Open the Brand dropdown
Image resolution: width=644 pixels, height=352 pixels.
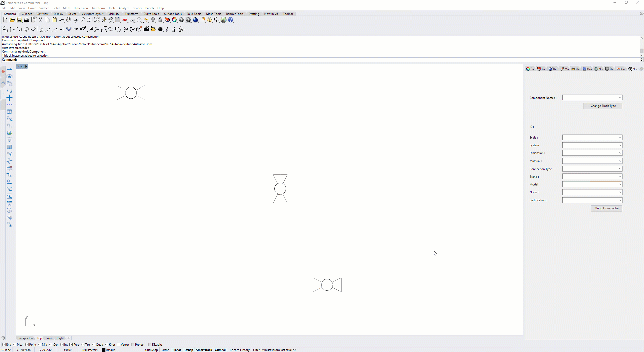[592, 177]
